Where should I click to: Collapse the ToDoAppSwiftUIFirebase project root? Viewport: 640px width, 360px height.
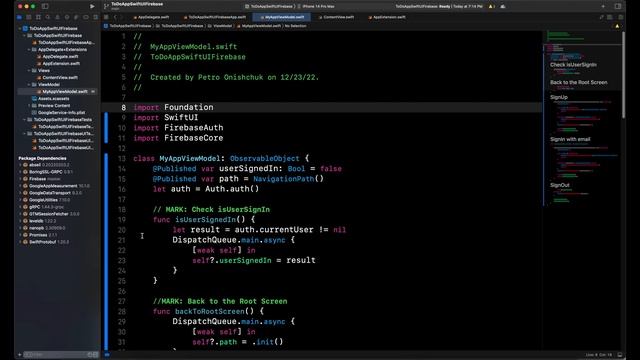(20, 29)
